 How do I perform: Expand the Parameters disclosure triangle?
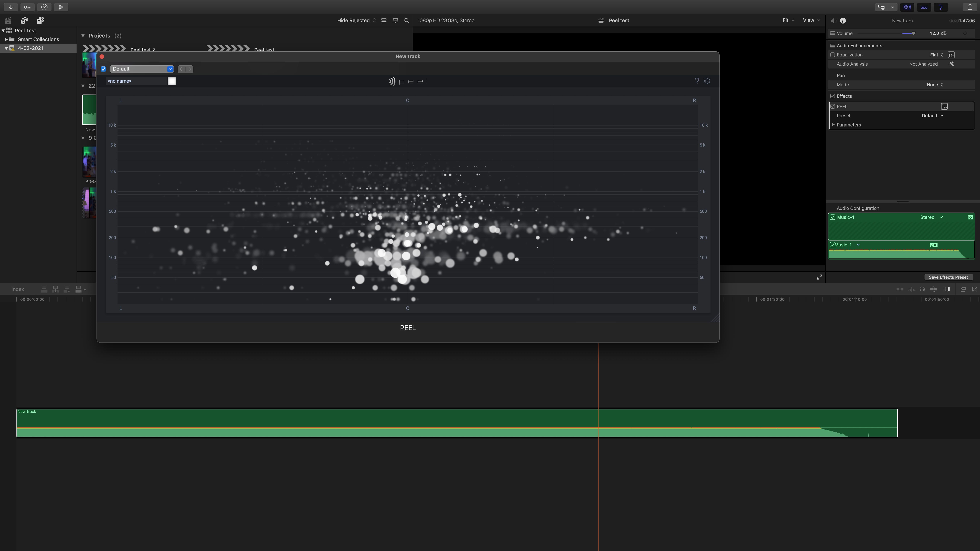pyautogui.click(x=833, y=125)
